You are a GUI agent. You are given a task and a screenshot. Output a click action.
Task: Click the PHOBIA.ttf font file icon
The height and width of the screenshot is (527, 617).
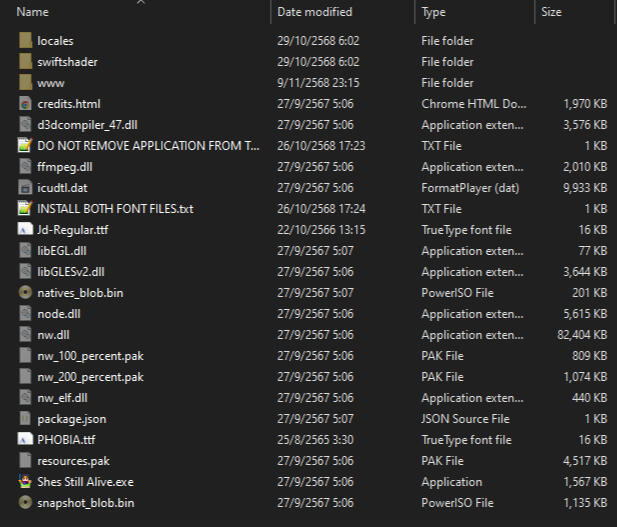pyautogui.click(x=25, y=440)
